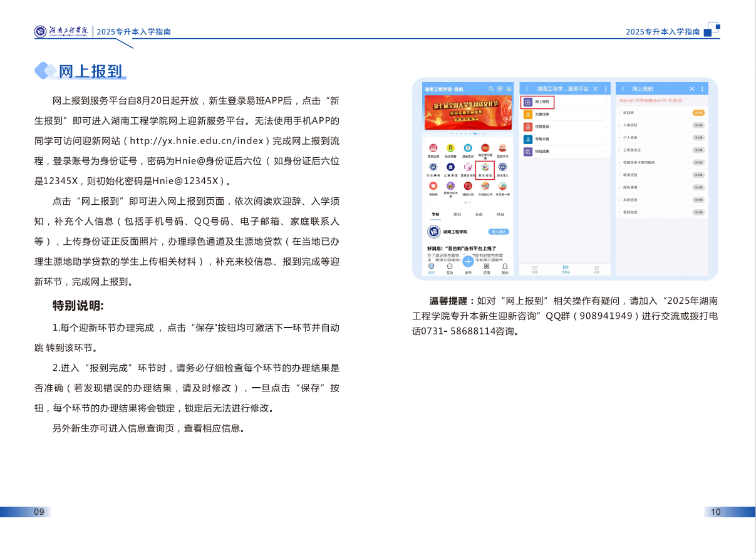Select the 零散交费 list entry
The width and height of the screenshot is (756, 553).
[x=565, y=139]
